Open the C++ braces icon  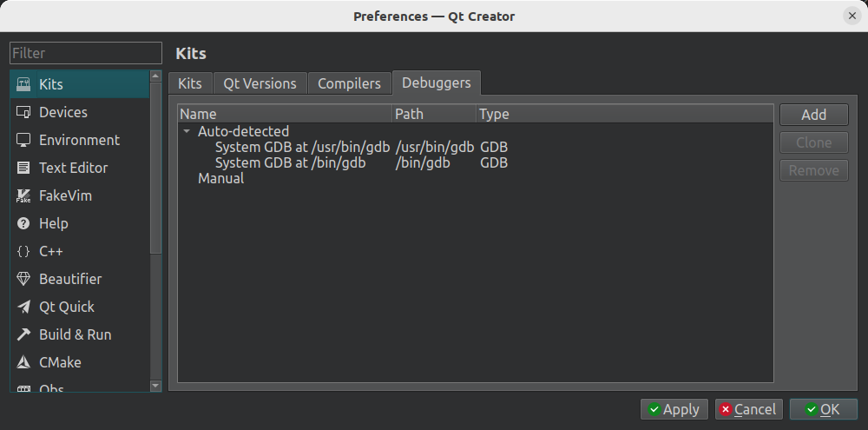pyautogui.click(x=23, y=251)
